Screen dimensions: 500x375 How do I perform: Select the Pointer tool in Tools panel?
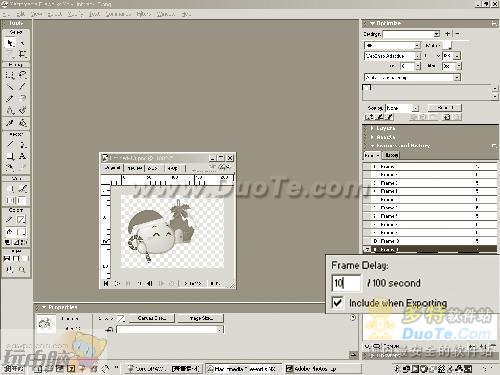(10, 43)
